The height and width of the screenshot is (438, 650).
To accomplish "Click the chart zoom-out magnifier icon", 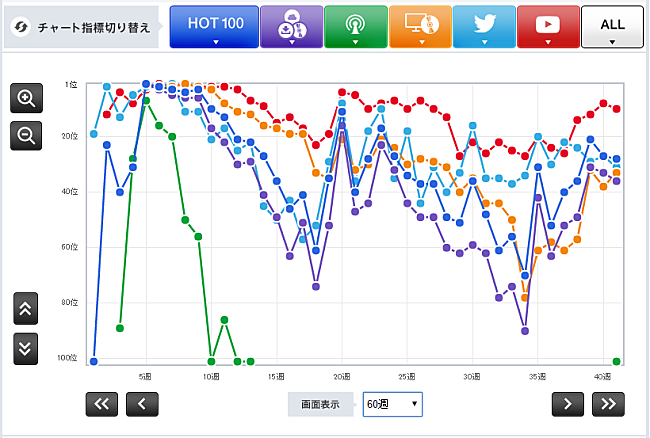I will click(x=26, y=135).
